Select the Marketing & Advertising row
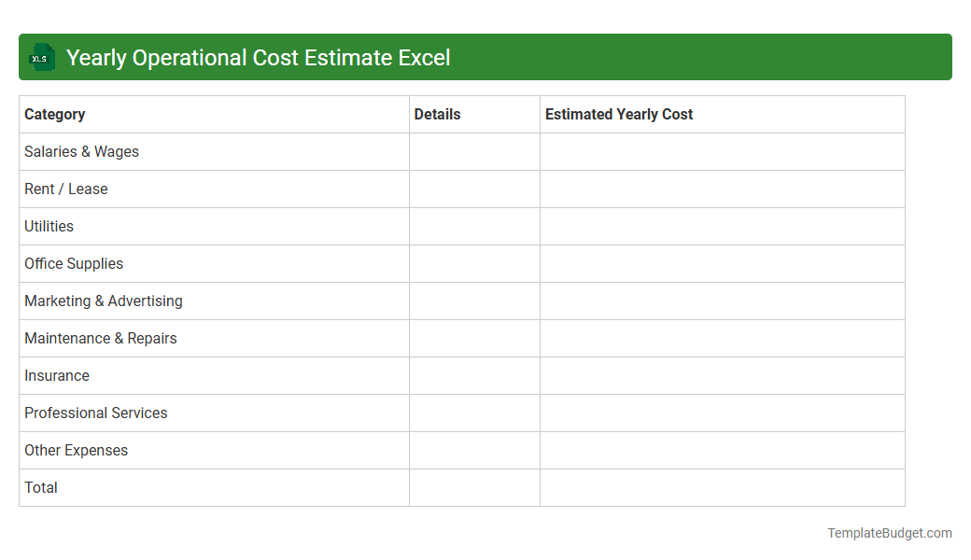 (103, 301)
